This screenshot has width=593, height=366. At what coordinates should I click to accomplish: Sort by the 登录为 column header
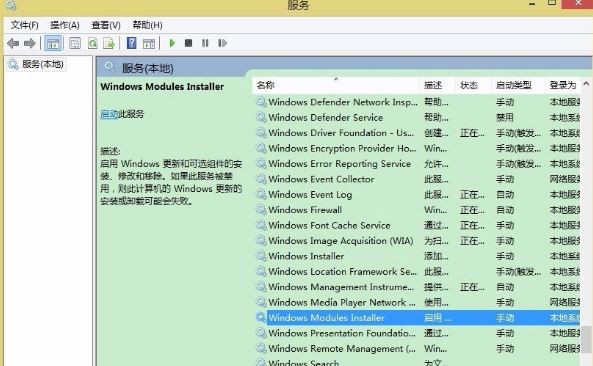click(563, 85)
